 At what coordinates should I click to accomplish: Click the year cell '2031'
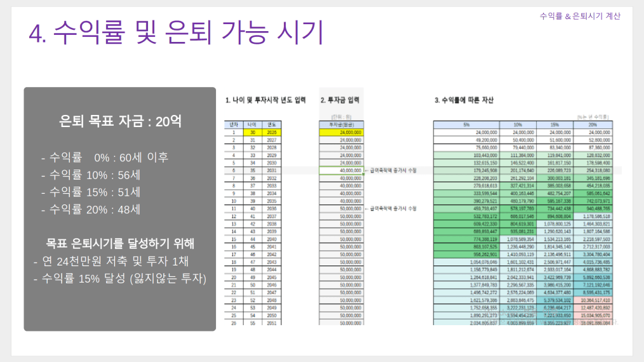coord(271,171)
